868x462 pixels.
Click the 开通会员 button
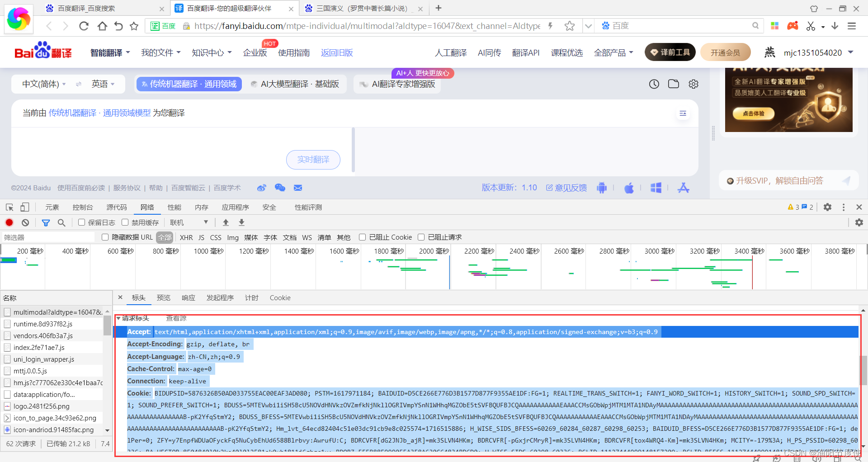tap(725, 53)
